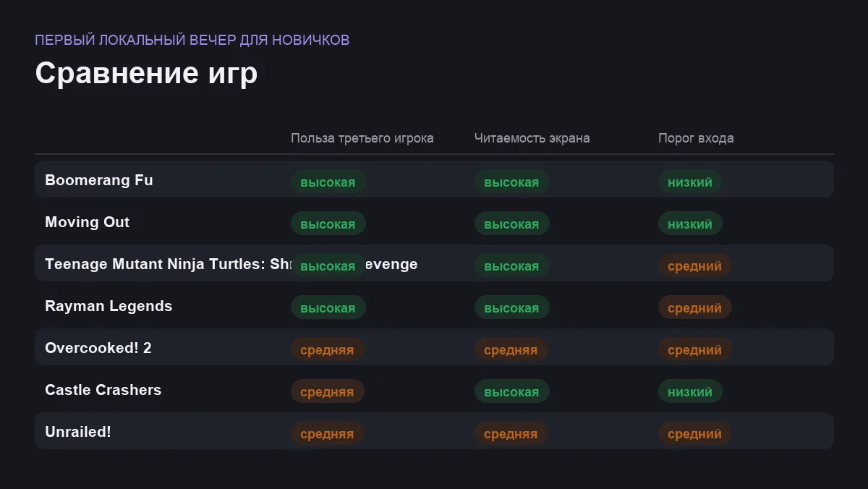Click Teenage Mutant Ninja Turtles' third-player 'высокая' badge

[328, 265]
